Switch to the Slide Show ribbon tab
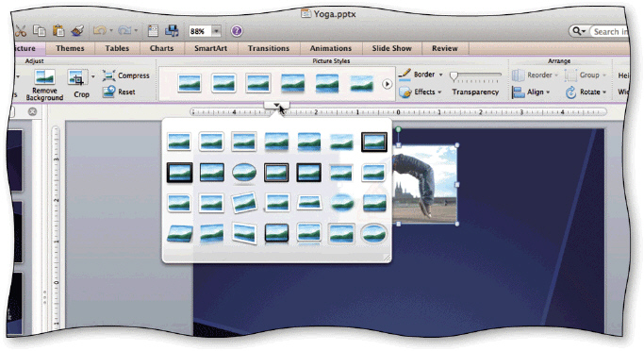The image size is (644, 351). (392, 48)
